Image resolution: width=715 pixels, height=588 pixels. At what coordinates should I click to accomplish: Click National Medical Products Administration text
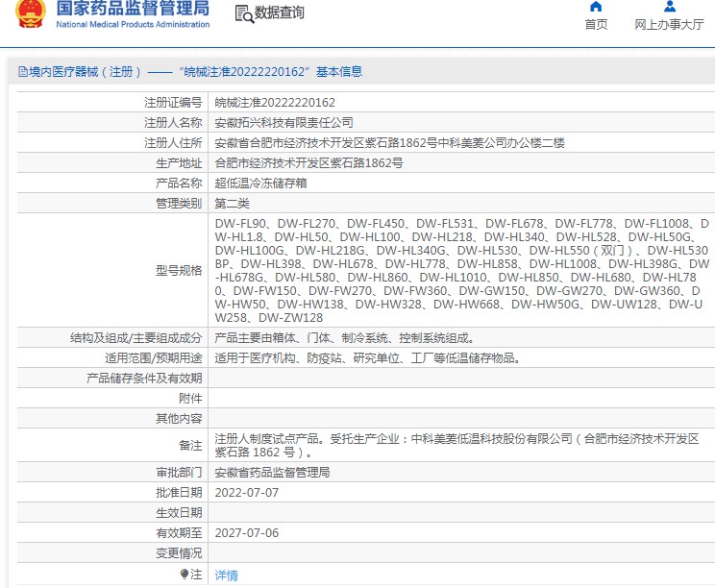click(133, 24)
